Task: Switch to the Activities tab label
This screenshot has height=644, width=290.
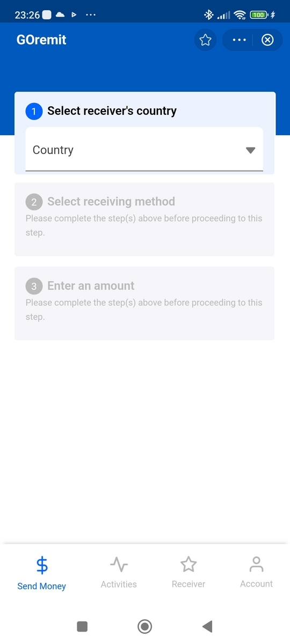Action: (x=119, y=584)
